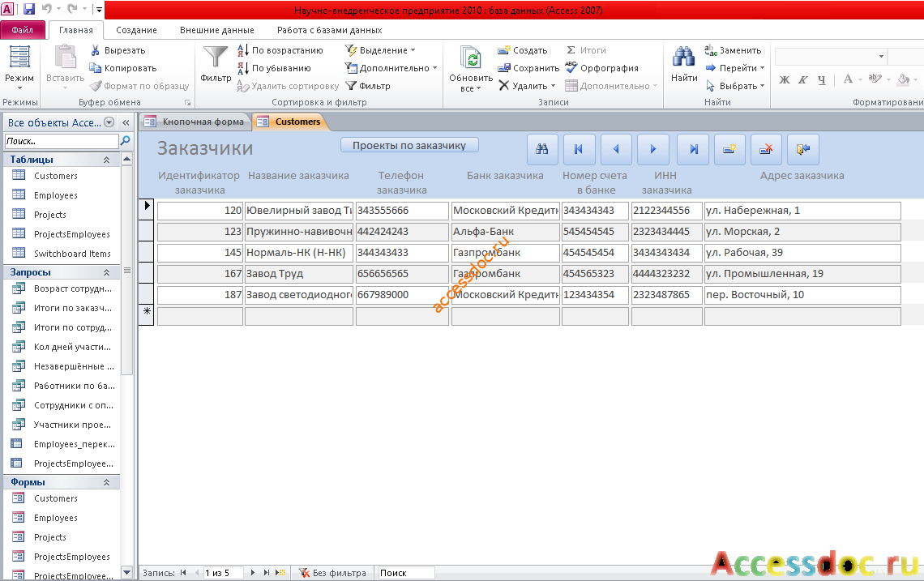
Task: Open the Employees table in navigation pane
Action: (55, 195)
